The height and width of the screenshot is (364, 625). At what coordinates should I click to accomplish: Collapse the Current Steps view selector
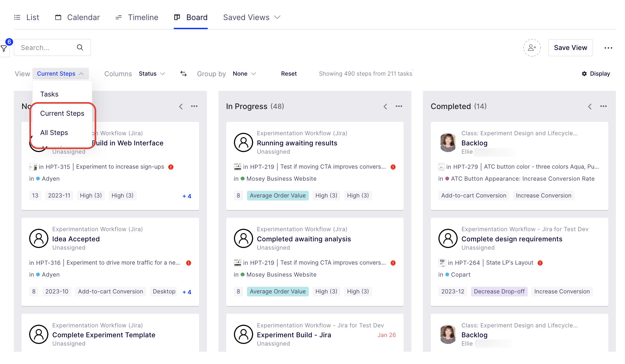(x=60, y=73)
